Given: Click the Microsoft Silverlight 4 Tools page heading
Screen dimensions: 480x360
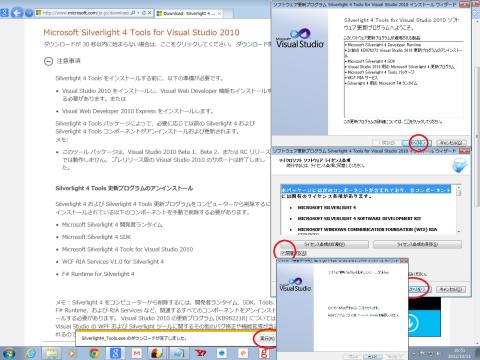Looking at the screenshot, I should coord(141,32).
